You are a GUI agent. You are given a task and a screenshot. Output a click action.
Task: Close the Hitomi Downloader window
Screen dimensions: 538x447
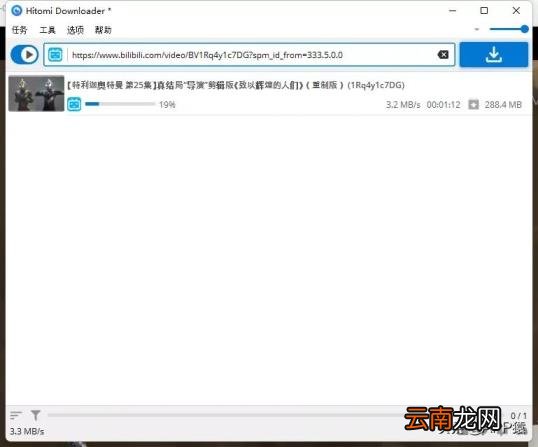point(516,11)
